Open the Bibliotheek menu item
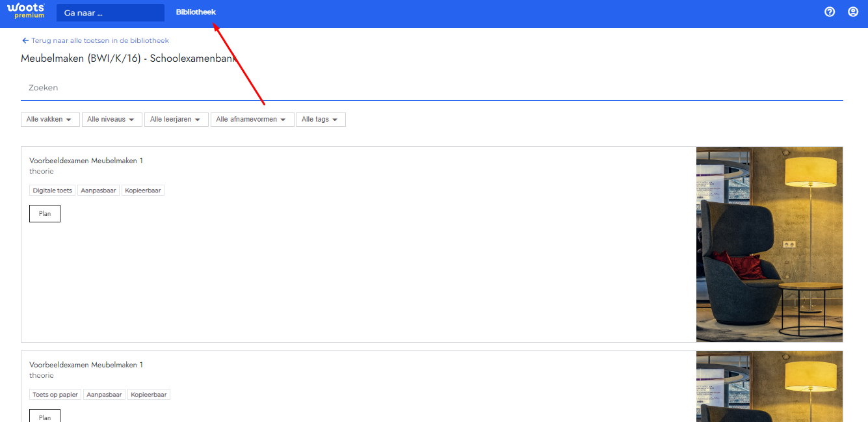The image size is (868, 422). click(x=196, y=12)
